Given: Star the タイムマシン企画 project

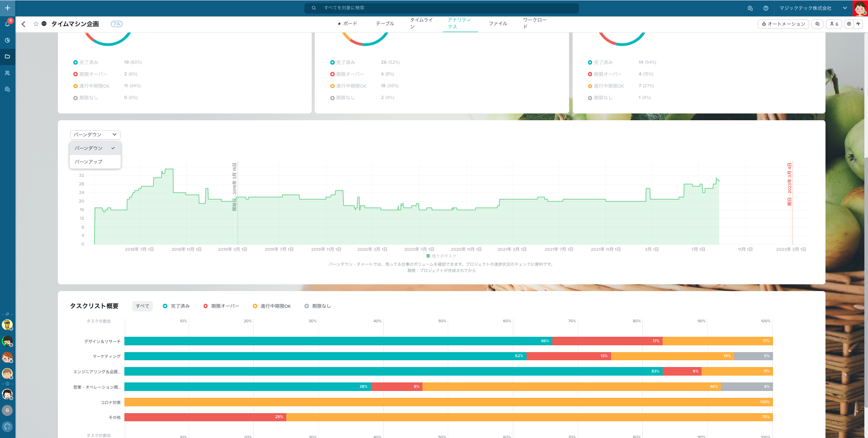Looking at the screenshot, I should tap(36, 24).
